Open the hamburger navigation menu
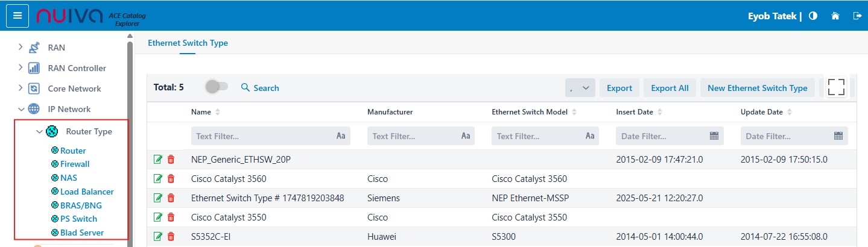 (17, 16)
